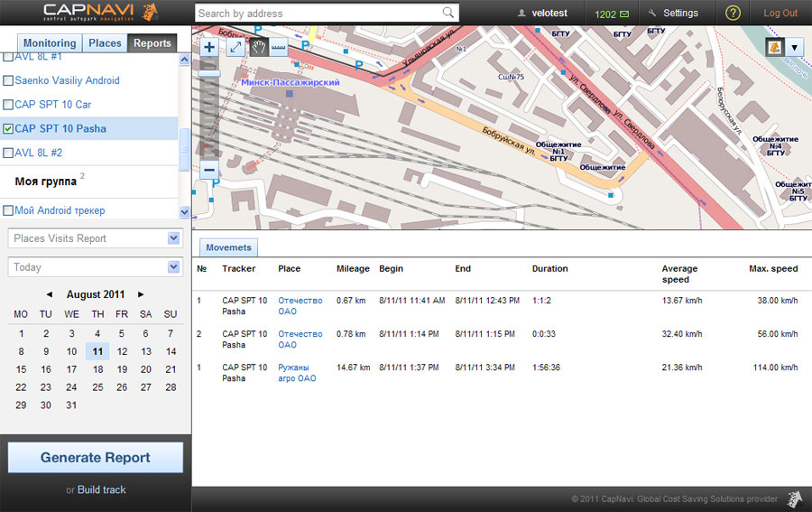Click the 114.00 km/h max speed cell
The image size is (812, 512).
[775, 368]
